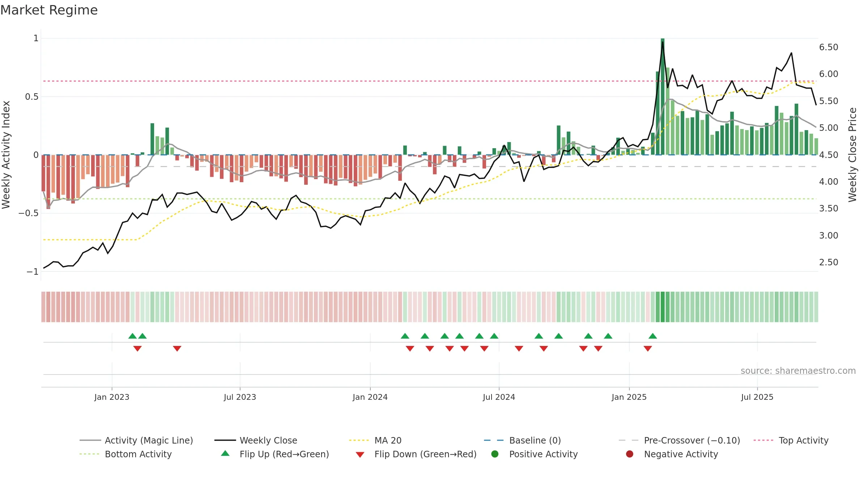Click the −0.5 activity index tick label

[29, 213]
